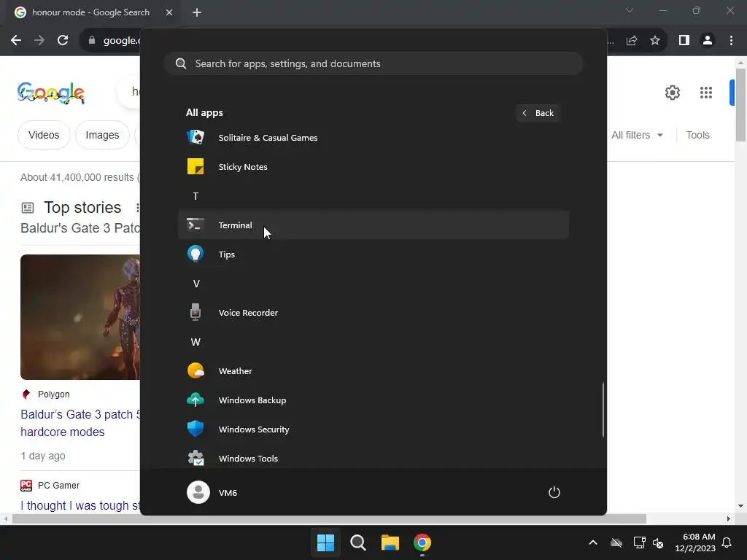Image resolution: width=747 pixels, height=560 pixels.
Task: Open taskbar Search magnifier
Action: [357, 542]
